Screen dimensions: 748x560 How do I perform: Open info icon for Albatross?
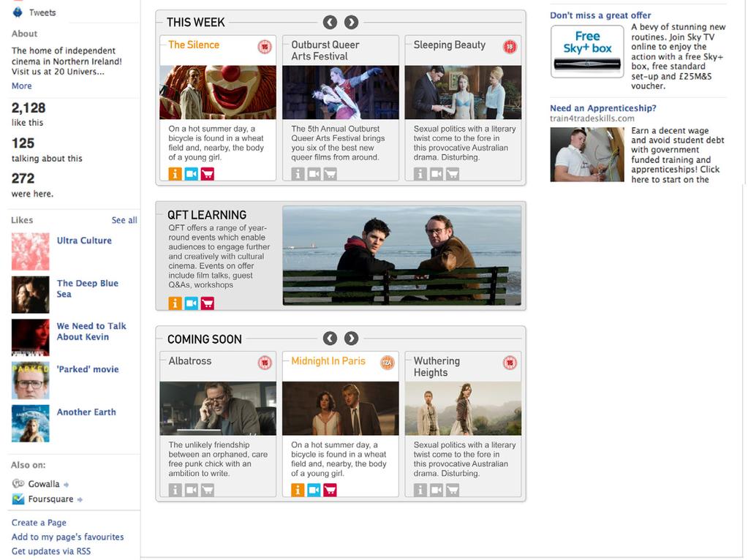tap(175, 490)
